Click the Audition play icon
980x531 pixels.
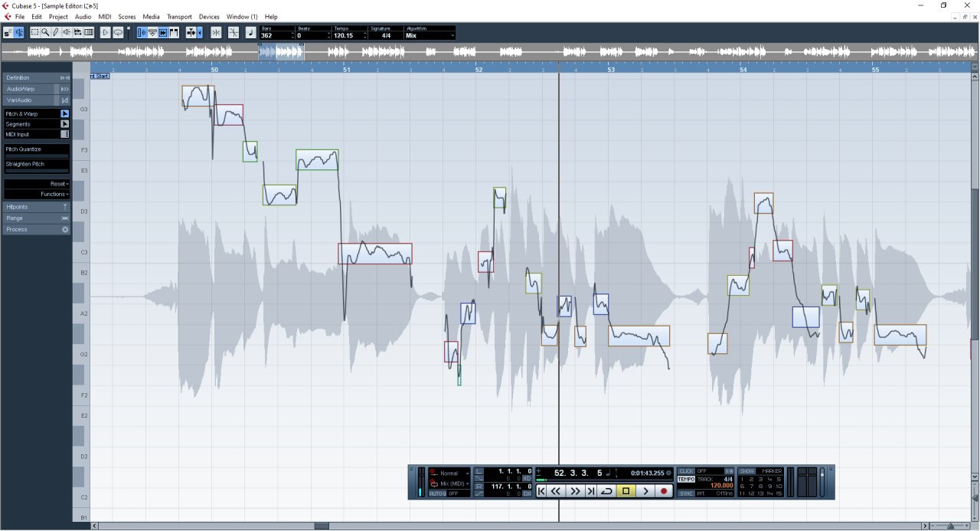coord(106,33)
